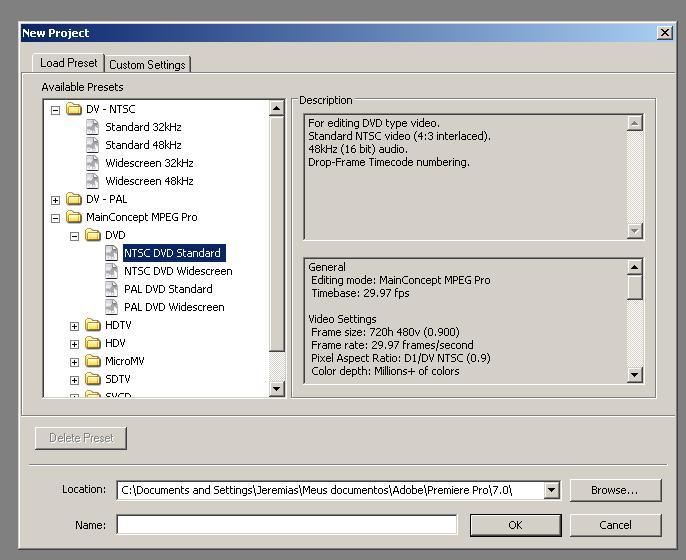This screenshot has width=686, height=560.
Task: Click the NTSC DVD Standard preset icon
Action: click(112, 253)
